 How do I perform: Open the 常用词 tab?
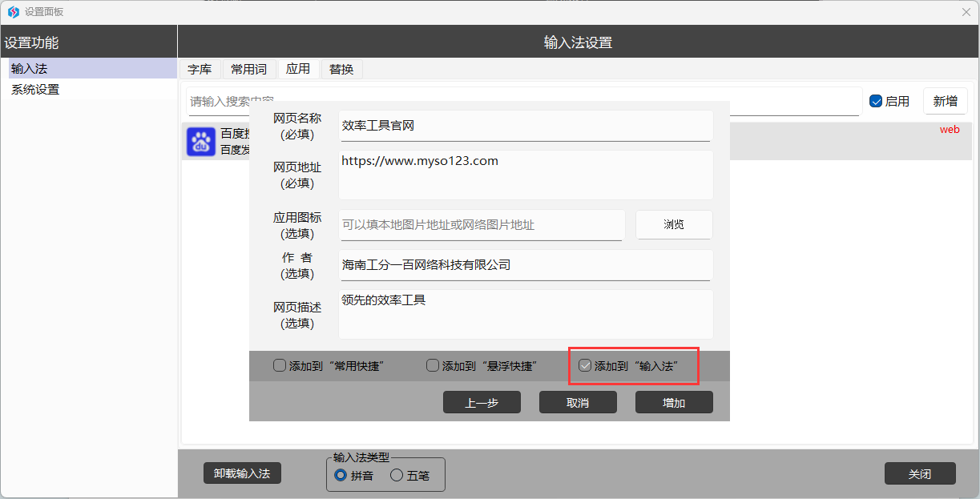point(248,70)
